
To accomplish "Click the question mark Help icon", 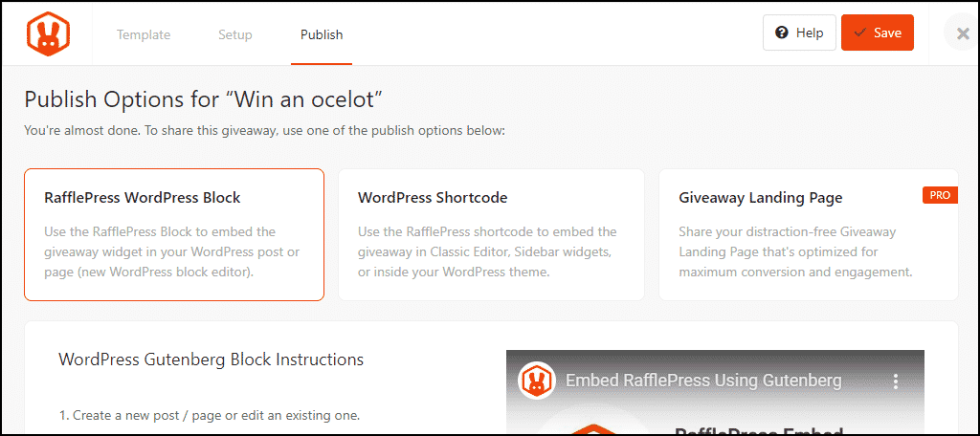I will coord(781,33).
